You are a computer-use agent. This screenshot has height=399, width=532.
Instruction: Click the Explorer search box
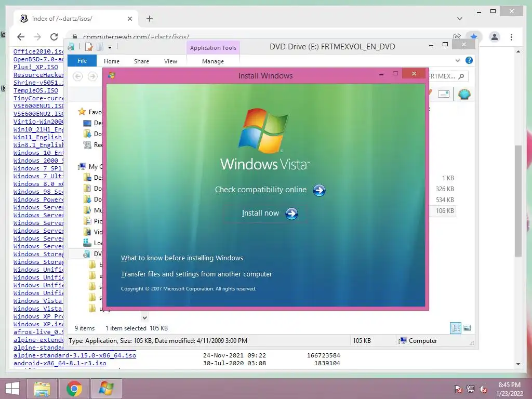(x=448, y=76)
